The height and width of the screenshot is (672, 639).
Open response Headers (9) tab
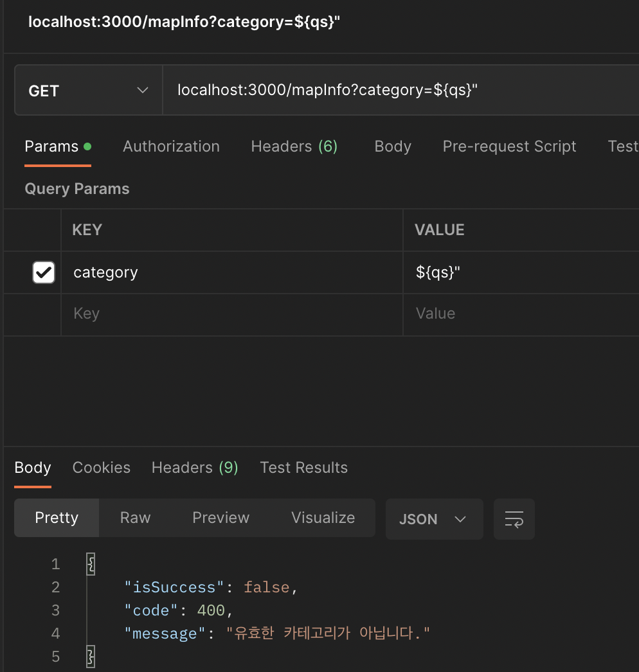(x=195, y=468)
